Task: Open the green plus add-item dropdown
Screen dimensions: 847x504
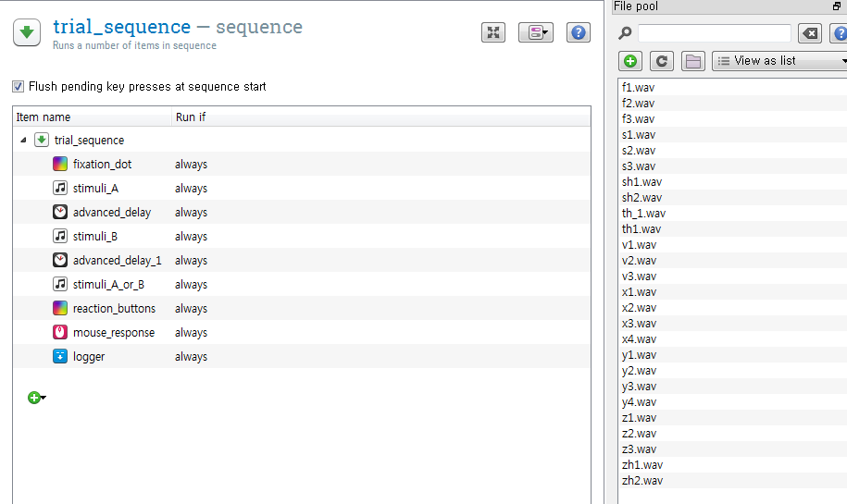Action: coord(36,398)
